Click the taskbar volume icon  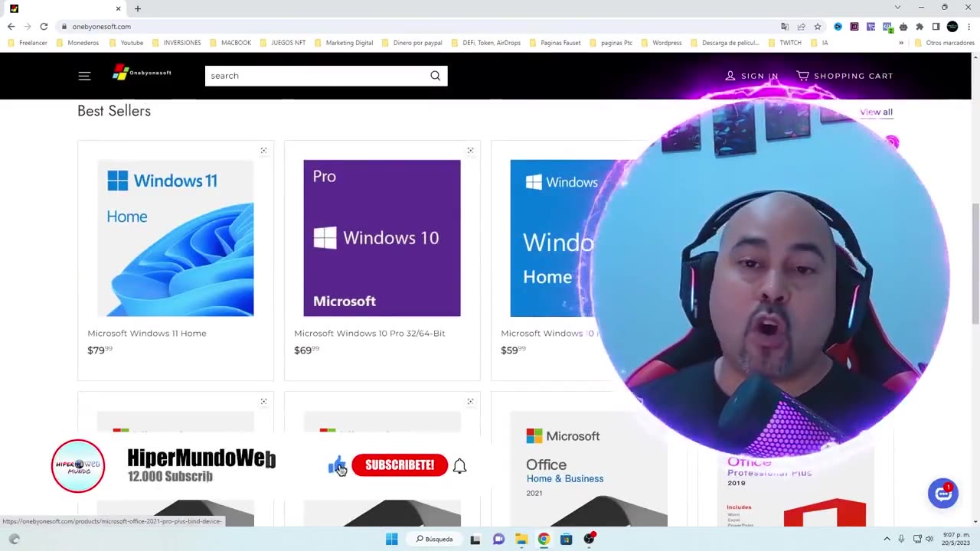tap(929, 539)
